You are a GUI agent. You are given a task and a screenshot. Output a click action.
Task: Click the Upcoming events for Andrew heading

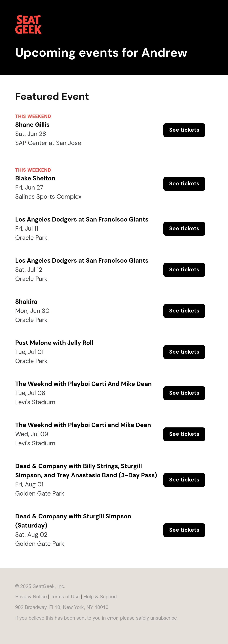coord(101,53)
